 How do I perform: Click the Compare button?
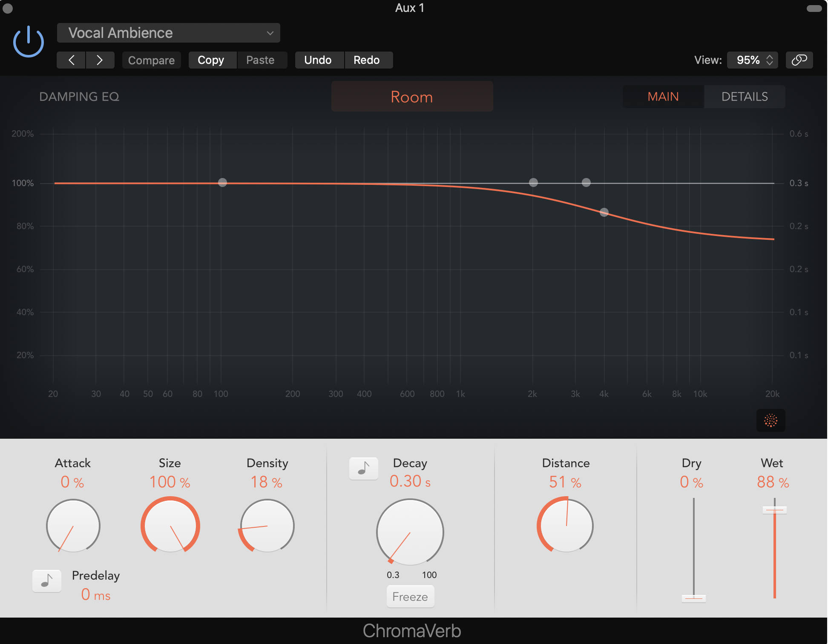(x=151, y=60)
